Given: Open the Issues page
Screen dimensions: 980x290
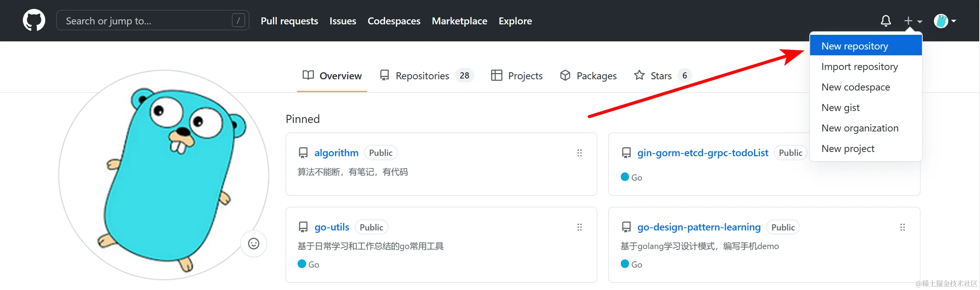Looking at the screenshot, I should 343,21.
